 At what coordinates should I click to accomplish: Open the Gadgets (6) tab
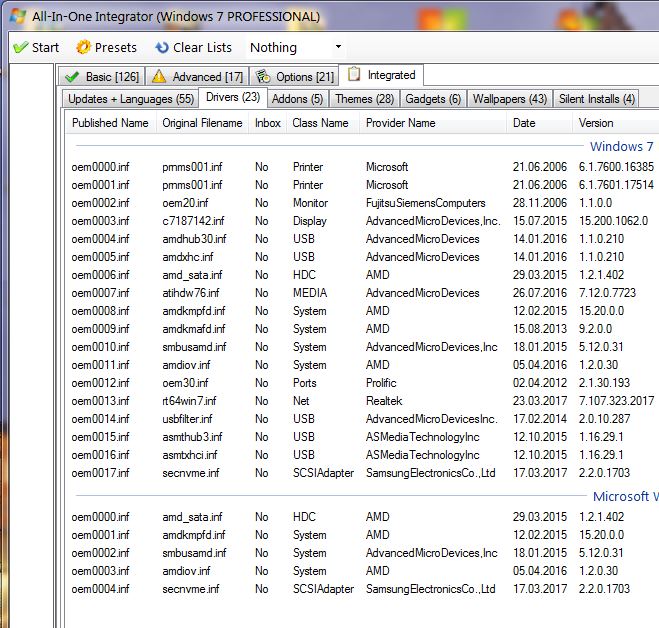[433, 99]
